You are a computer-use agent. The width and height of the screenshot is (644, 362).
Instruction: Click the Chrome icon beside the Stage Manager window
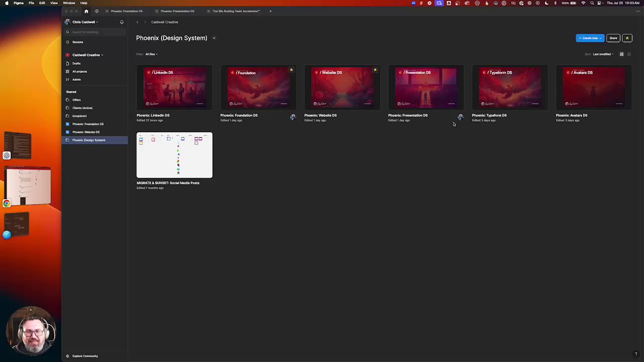pyautogui.click(x=7, y=204)
